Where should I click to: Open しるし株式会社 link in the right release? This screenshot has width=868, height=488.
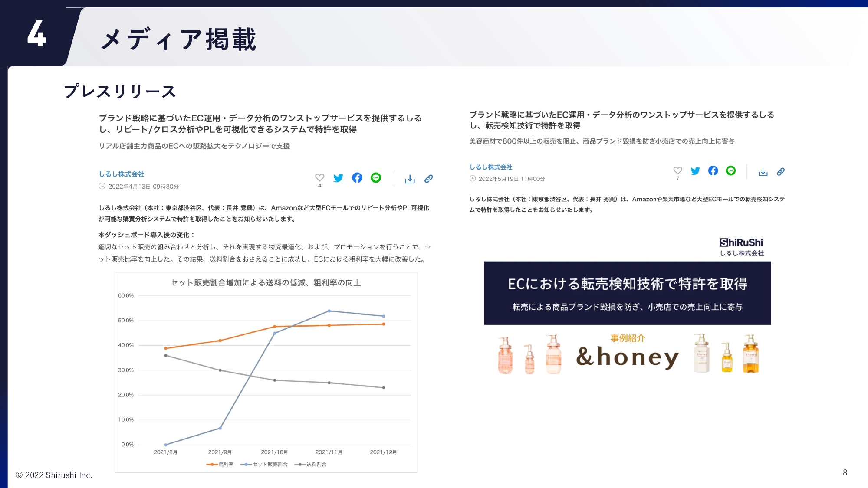click(x=491, y=167)
